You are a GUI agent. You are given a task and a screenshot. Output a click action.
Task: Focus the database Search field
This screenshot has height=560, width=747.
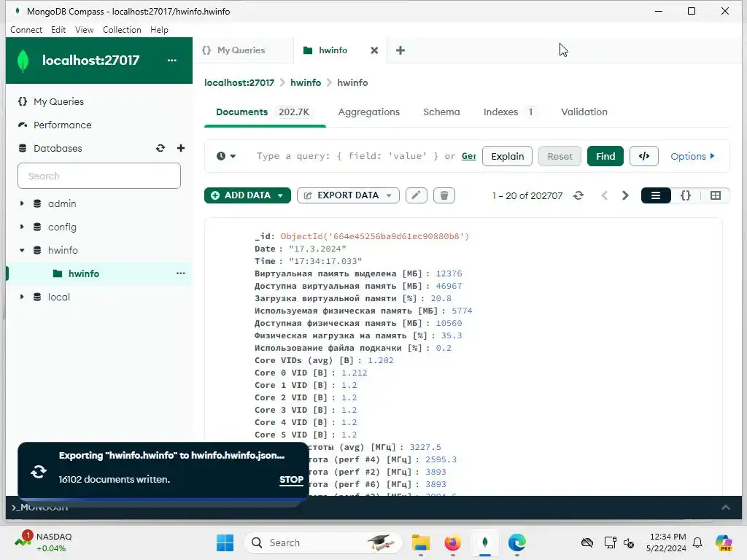(99, 176)
